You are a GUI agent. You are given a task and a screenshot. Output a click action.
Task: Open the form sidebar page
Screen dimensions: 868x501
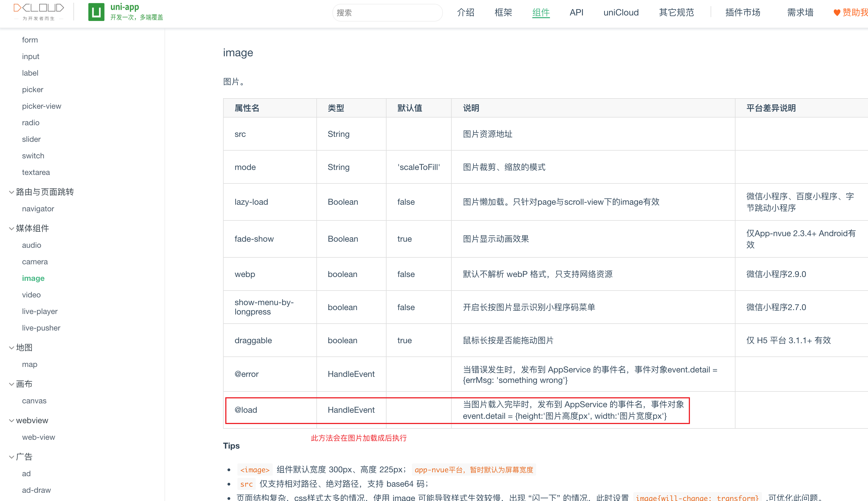tap(30, 40)
